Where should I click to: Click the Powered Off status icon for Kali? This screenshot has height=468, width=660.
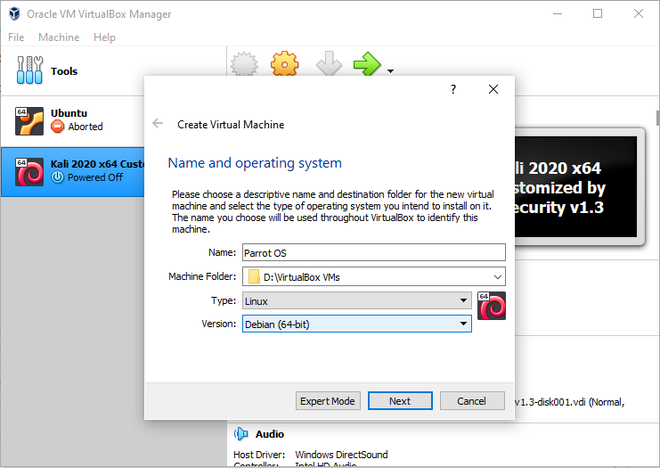pos(57,177)
